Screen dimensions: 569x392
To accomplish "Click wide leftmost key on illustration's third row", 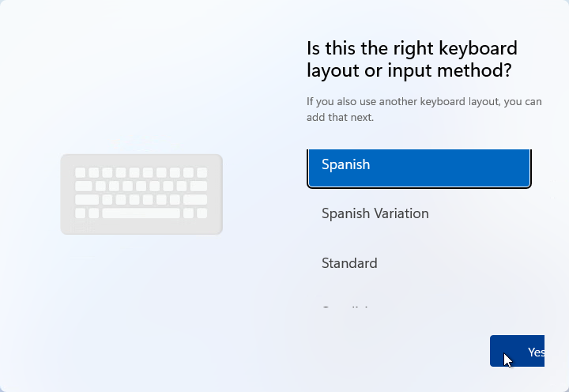I will click(87, 200).
